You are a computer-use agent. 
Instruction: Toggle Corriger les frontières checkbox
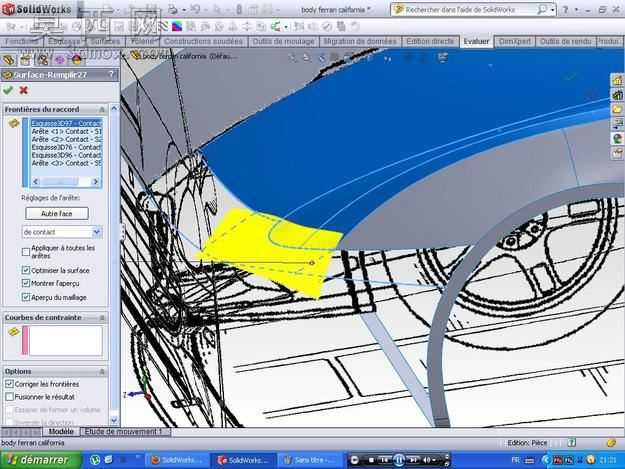(x=9, y=384)
